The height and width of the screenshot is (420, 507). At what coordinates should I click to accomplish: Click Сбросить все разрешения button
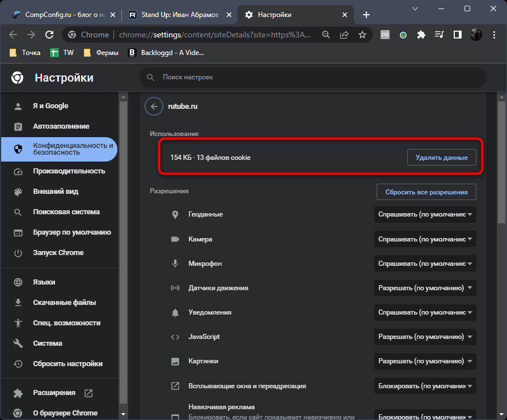pos(426,192)
